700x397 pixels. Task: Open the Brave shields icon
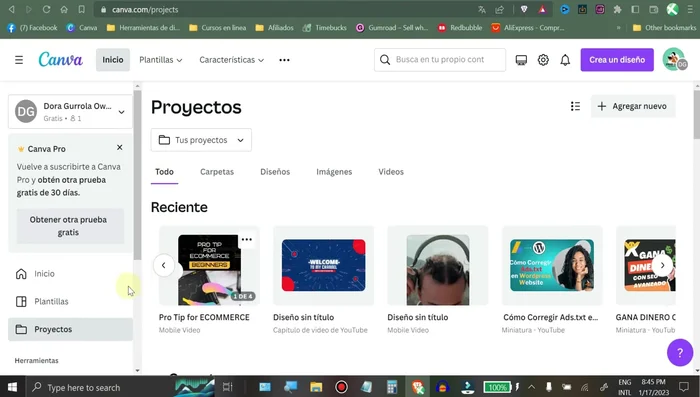point(524,9)
